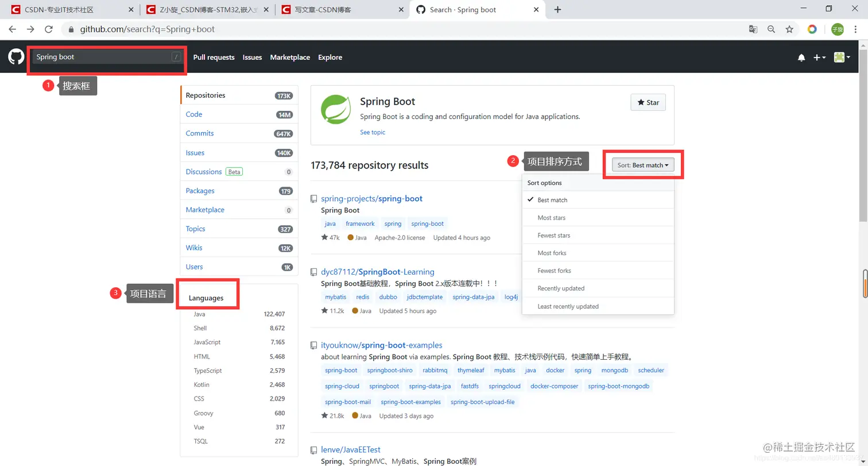868x466 pixels.
Task: Switch to the Z小旋_CSDN博客 tab
Action: (207, 10)
